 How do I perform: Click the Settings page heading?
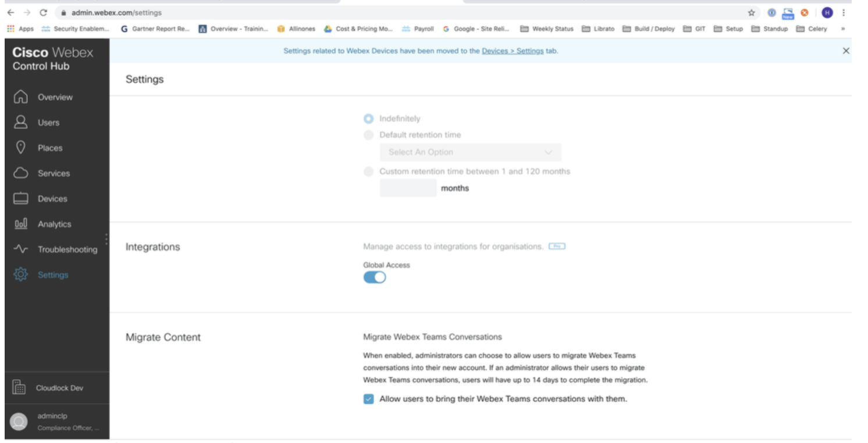(145, 79)
